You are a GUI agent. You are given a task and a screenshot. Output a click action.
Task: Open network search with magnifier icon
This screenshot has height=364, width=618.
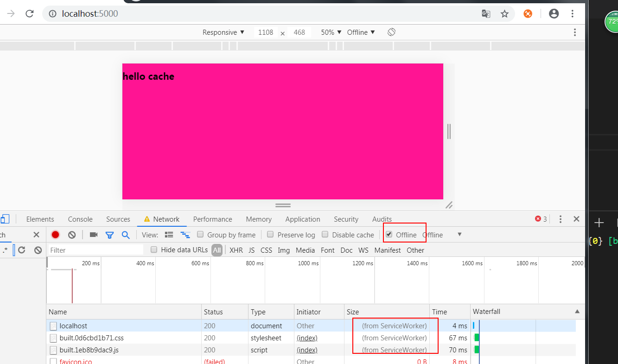click(126, 235)
